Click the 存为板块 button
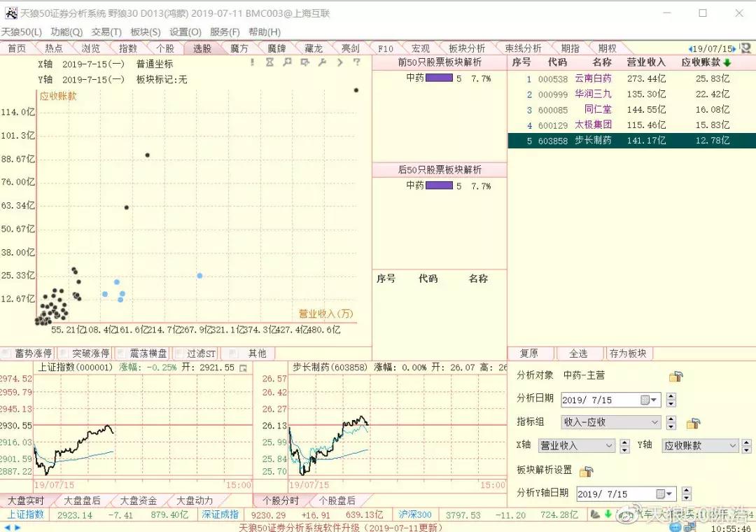This screenshot has height=532, width=756. [629, 353]
